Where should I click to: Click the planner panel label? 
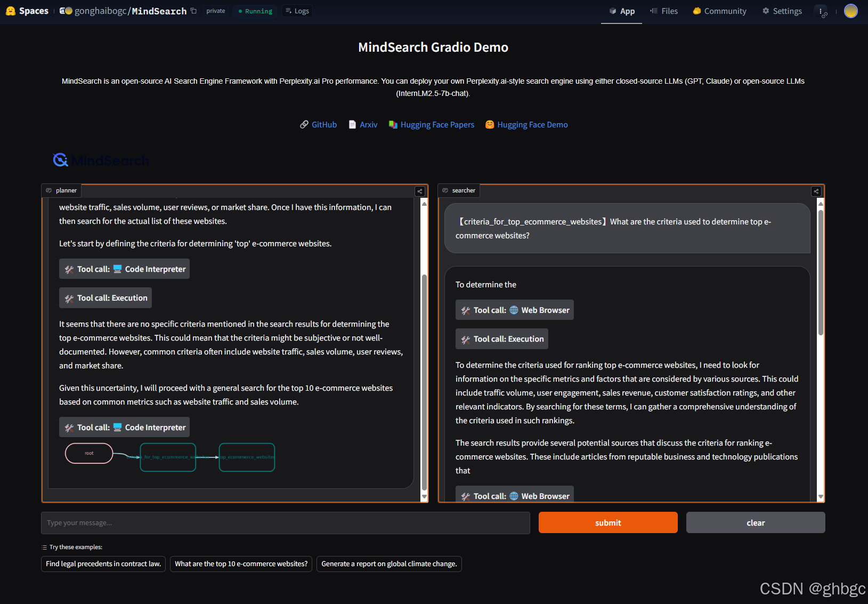pos(61,190)
